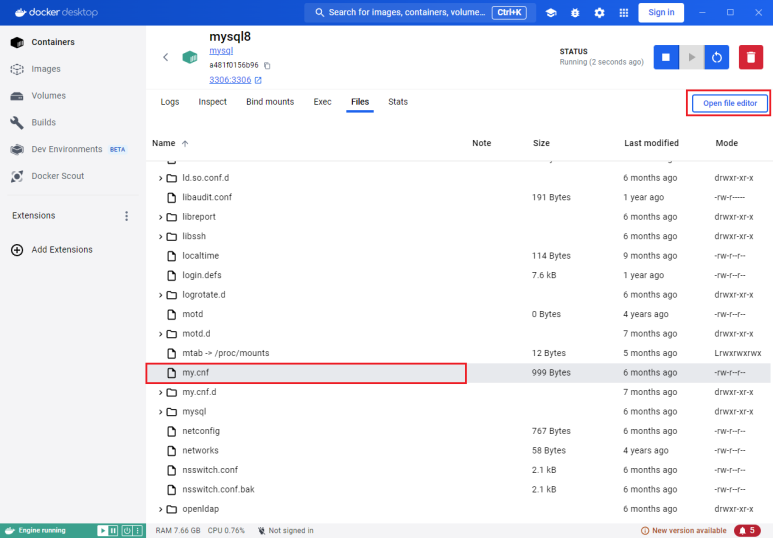Expand the libreport folder

(160, 217)
